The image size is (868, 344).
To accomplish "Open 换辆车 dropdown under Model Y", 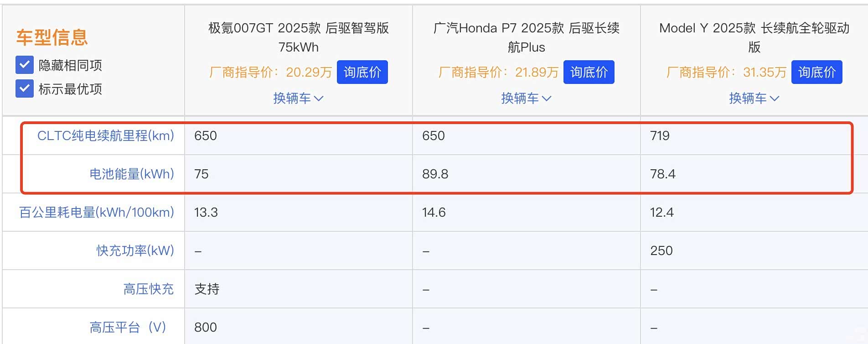I will click(x=754, y=98).
